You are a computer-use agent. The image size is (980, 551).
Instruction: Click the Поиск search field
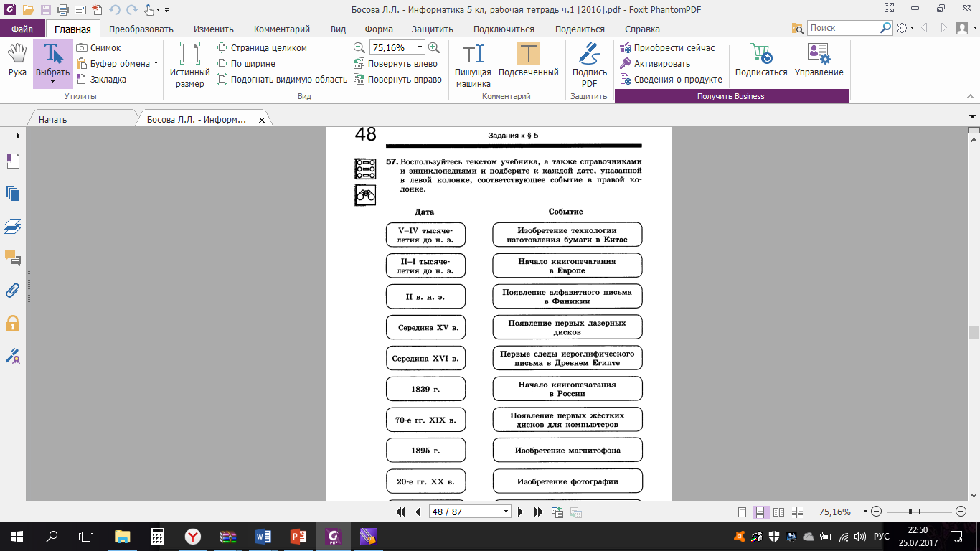843,28
